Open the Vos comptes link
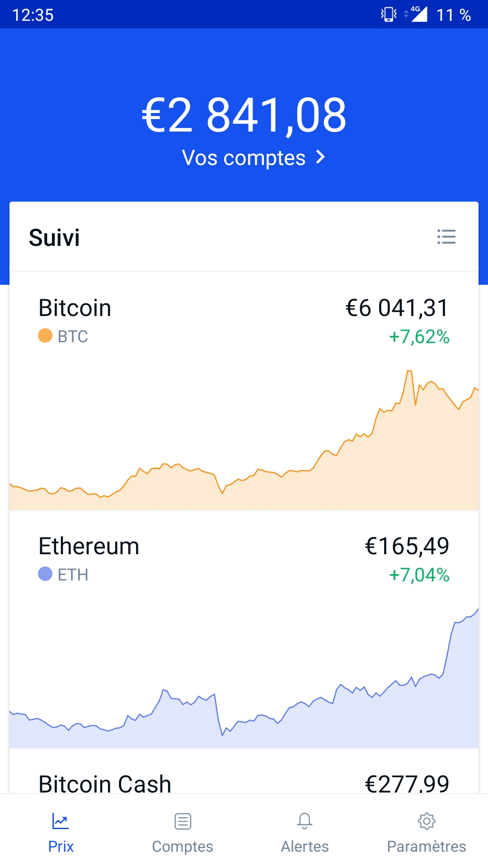Screen dimensions: 488x868 (253, 158)
